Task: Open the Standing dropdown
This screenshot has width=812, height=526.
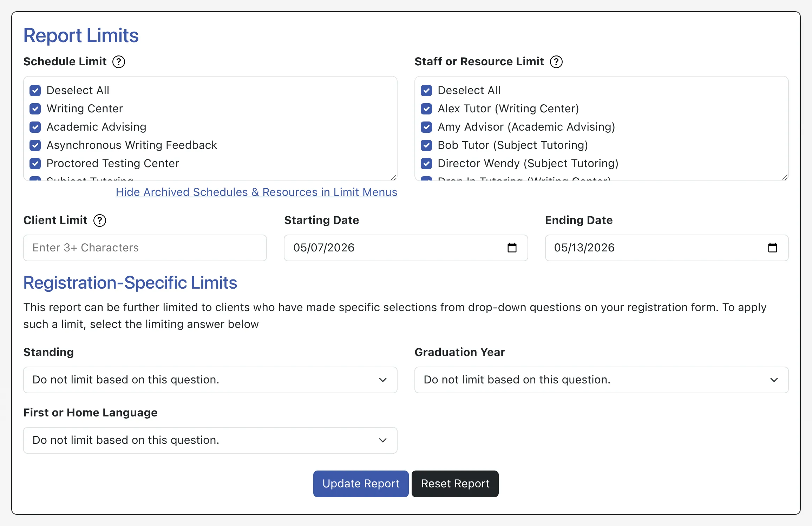Action: (x=210, y=380)
